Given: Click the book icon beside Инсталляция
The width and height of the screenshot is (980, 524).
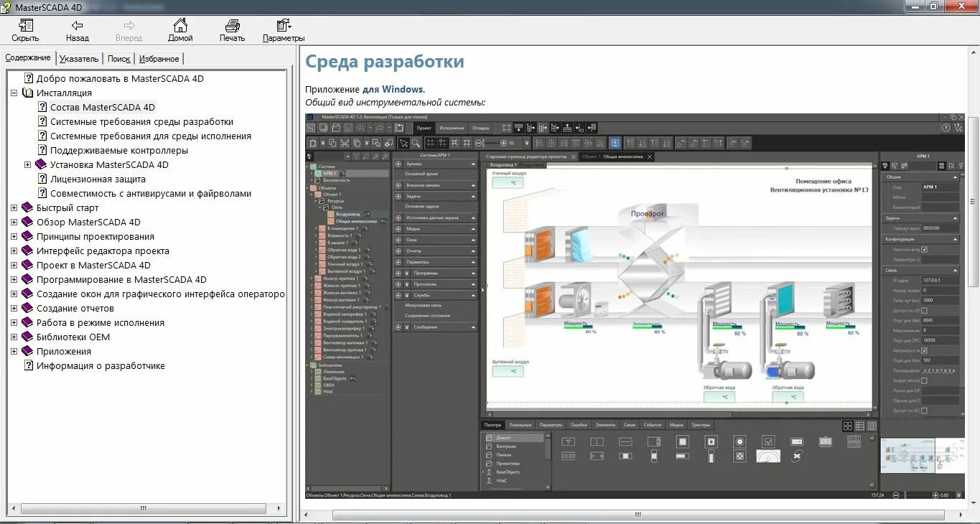Looking at the screenshot, I should 28,93.
